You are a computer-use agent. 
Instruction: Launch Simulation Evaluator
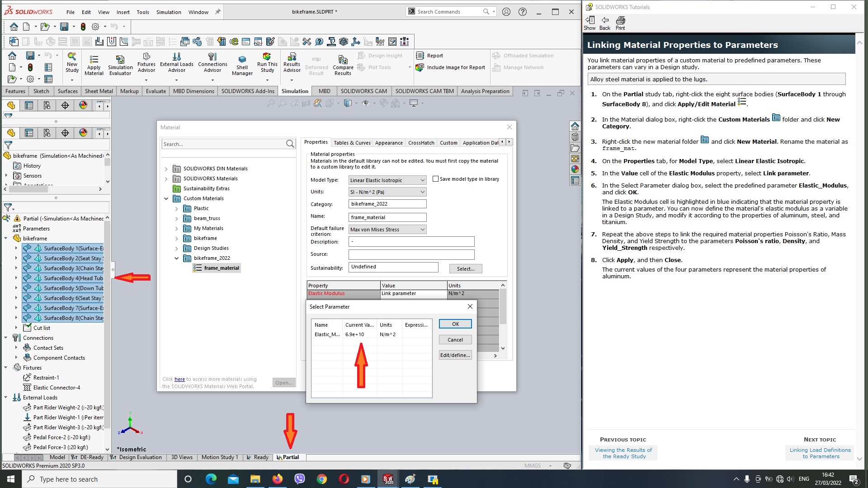coord(120,65)
